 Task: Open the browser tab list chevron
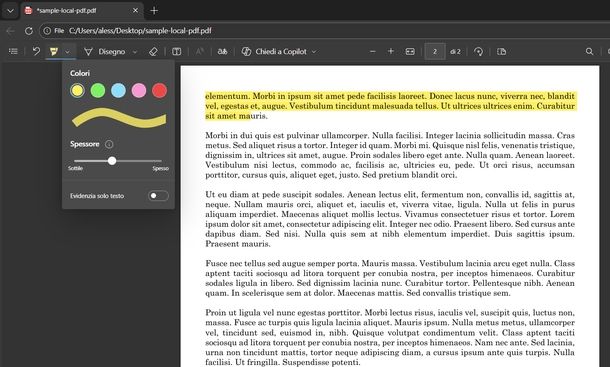[x=11, y=11]
